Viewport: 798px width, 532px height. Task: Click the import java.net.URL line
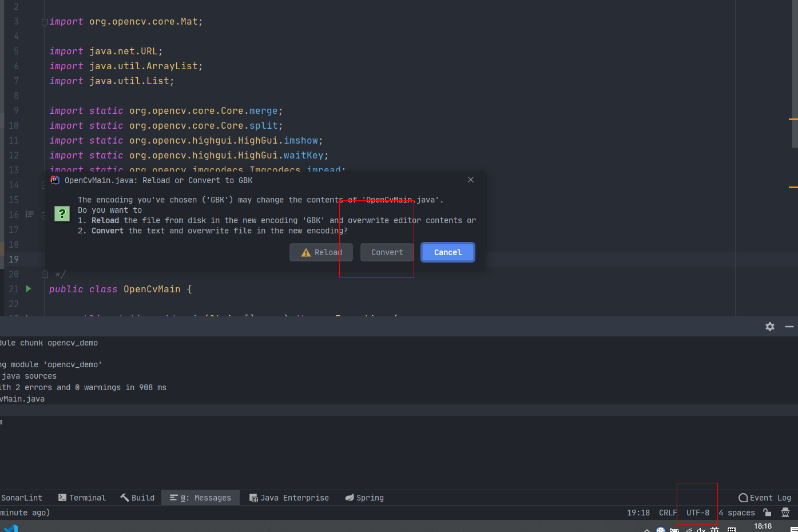point(106,51)
